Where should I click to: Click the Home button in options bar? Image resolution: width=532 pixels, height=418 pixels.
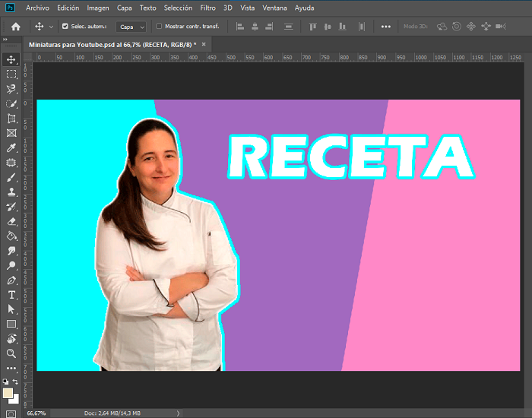[16, 27]
